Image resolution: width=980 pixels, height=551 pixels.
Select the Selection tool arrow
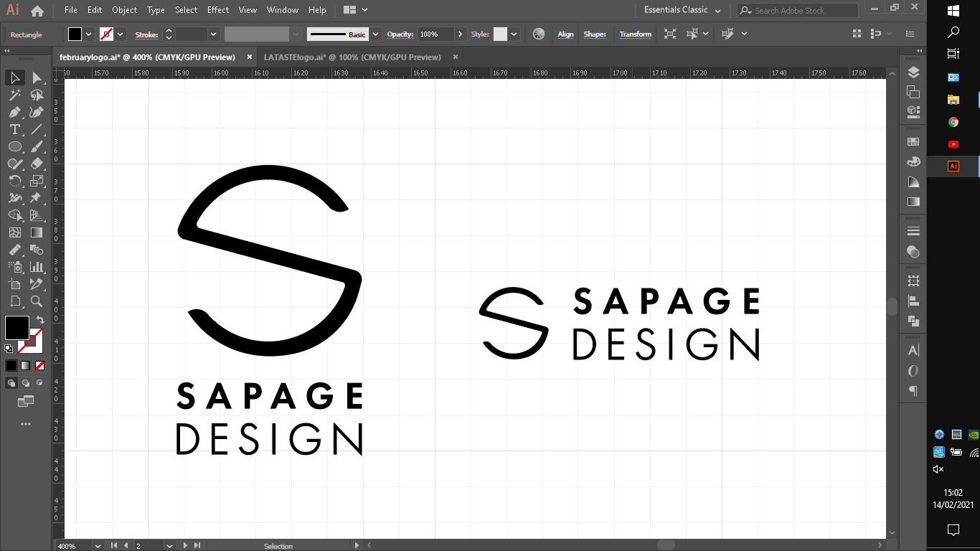(x=15, y=77)
